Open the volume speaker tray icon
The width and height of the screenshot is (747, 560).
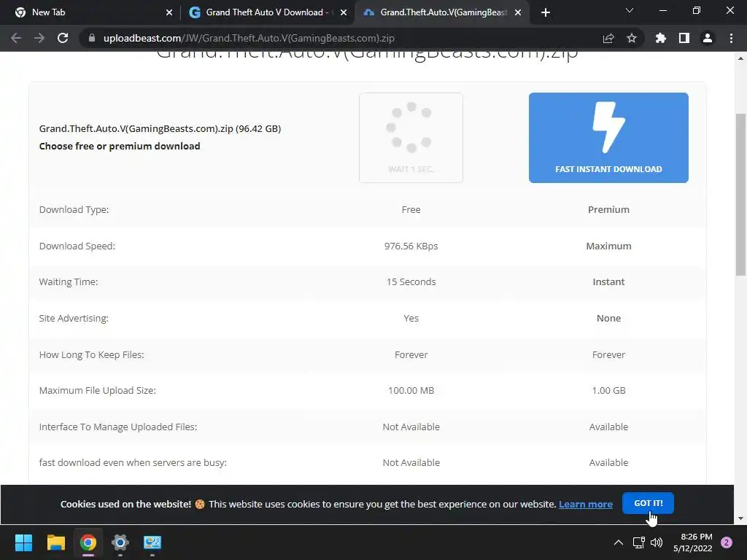657,542
